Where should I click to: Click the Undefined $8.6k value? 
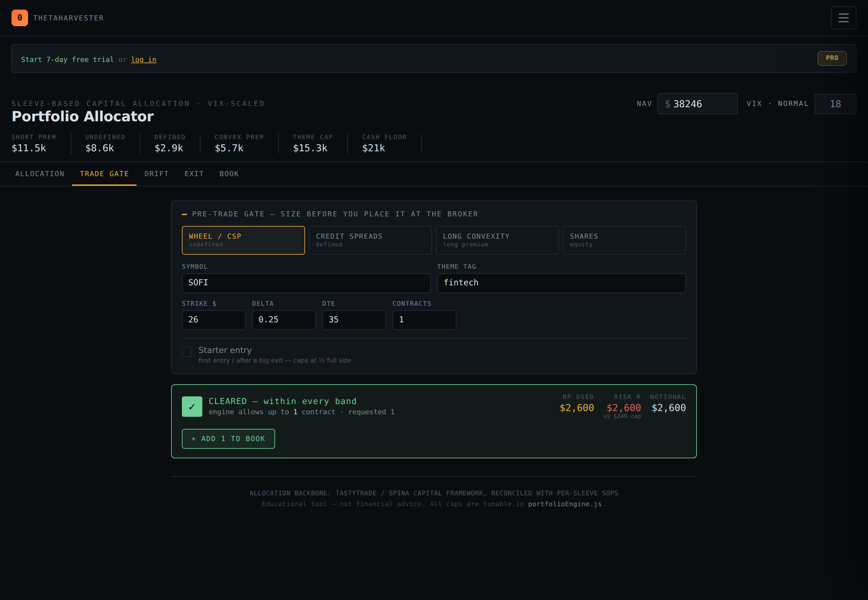pos(100,148)
